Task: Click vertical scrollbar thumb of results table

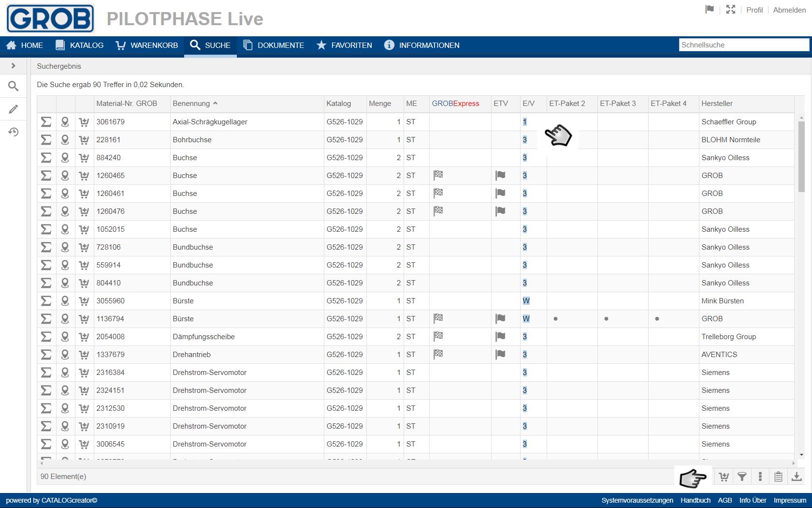Action: [x=801, y=156]
